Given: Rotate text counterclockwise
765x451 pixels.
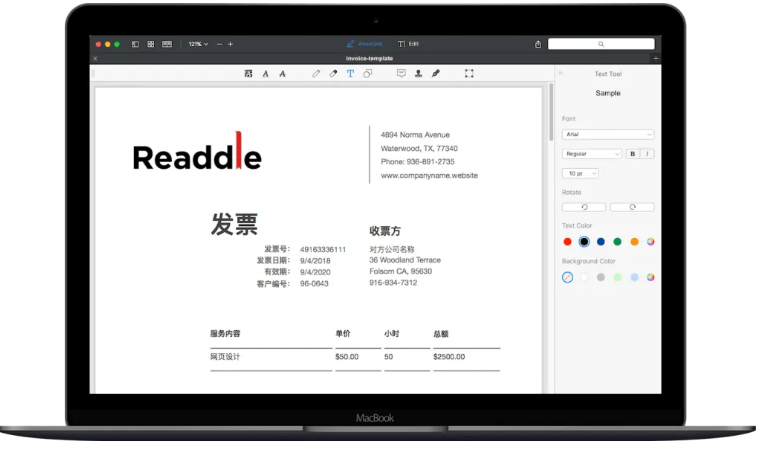Looking at the screenshot, I should [x=584, y=207].
